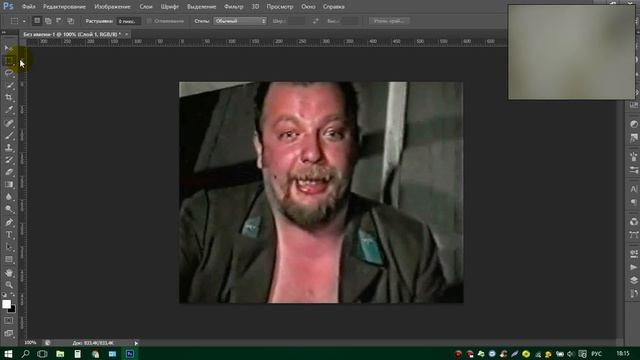Open the Файл menu

point(28,7)
